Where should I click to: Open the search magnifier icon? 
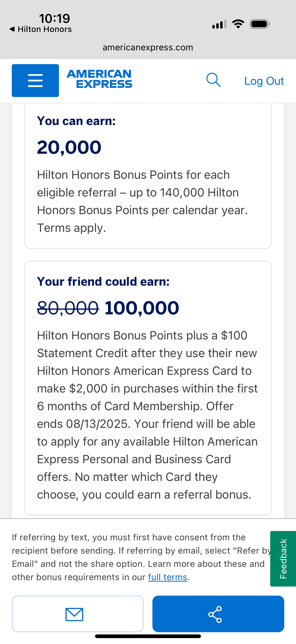coord(213,80)
